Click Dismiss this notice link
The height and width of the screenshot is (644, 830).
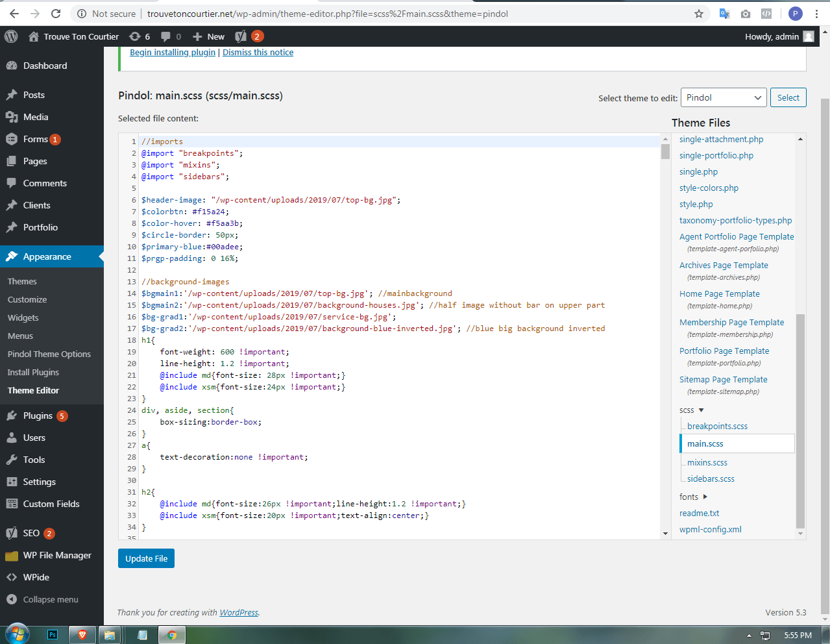[258, 52]
